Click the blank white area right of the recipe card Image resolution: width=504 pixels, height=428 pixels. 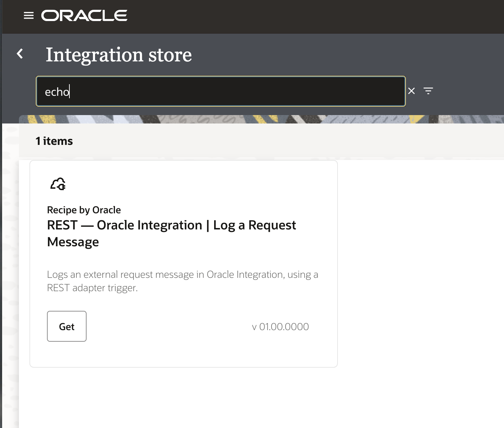(421, 263)
